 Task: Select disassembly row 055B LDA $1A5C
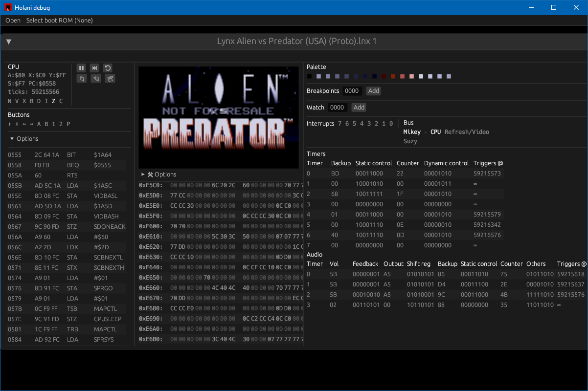[x=67, y=186]
